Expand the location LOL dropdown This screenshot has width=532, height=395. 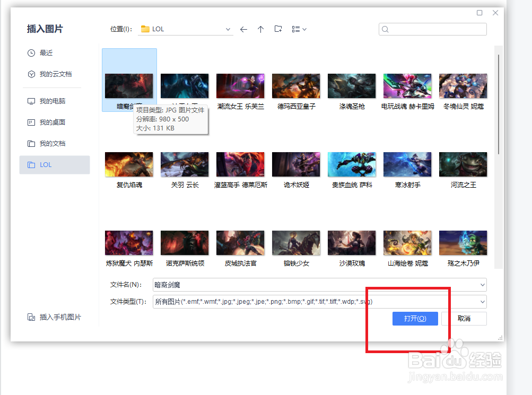[228, 30]
